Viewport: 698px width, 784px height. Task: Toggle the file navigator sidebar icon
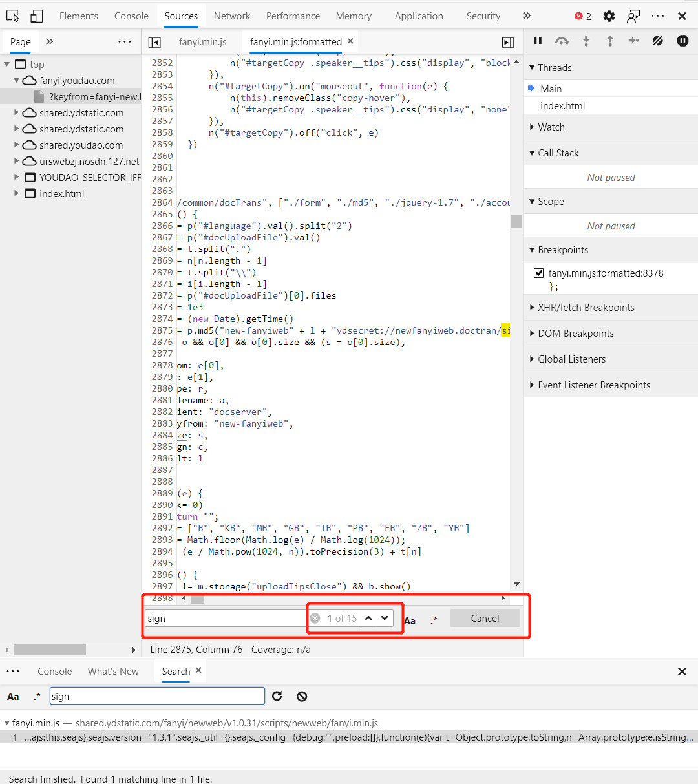[x=154, y=42]
